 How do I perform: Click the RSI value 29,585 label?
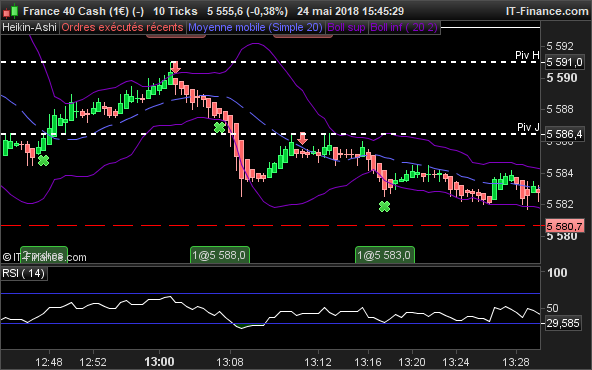pos(563,324)
